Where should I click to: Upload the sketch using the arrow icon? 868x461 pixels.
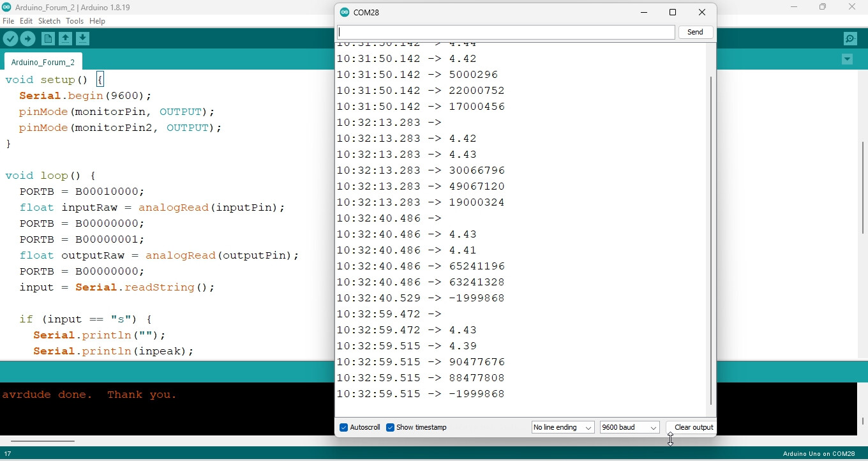[27, 38]
